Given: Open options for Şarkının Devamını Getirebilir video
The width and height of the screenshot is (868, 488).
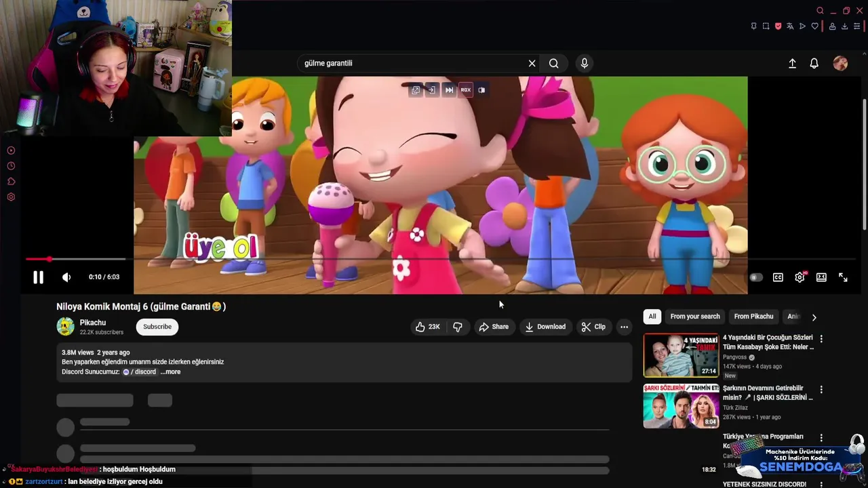Looking at the screenshot, I should point(821,390).
